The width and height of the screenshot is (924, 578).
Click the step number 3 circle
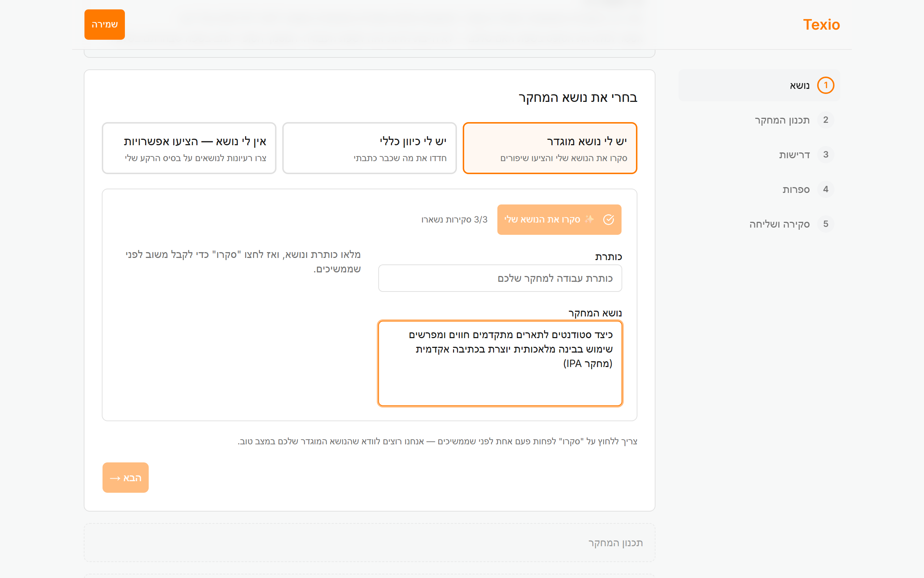825,155
